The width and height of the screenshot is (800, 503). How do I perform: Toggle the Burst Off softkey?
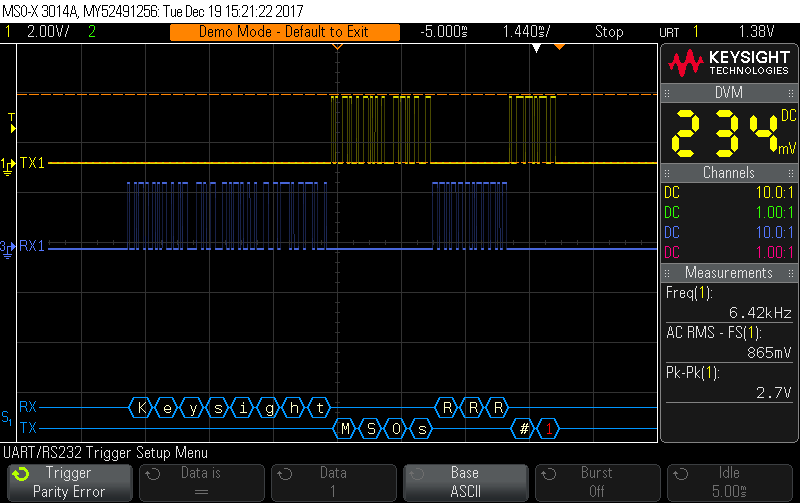597,483
